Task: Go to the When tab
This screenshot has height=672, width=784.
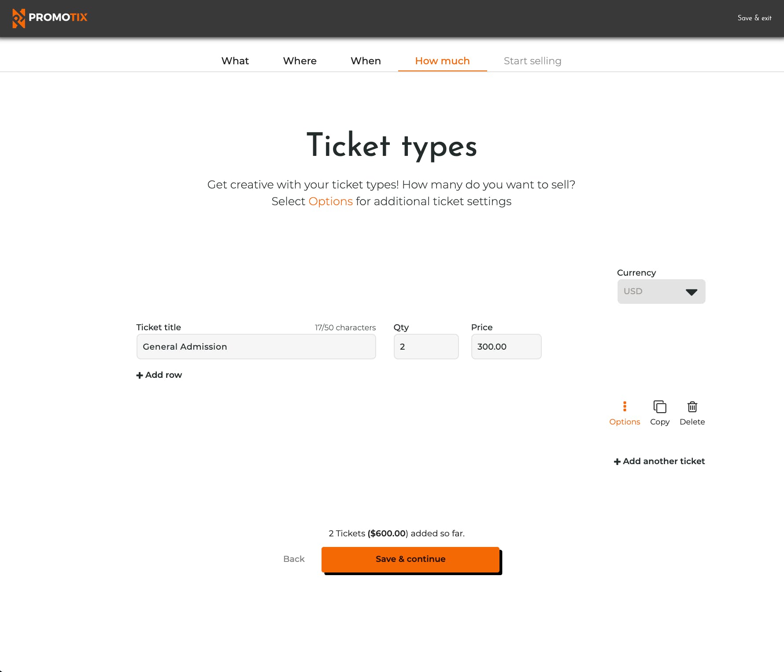Action: pos(366,61)
